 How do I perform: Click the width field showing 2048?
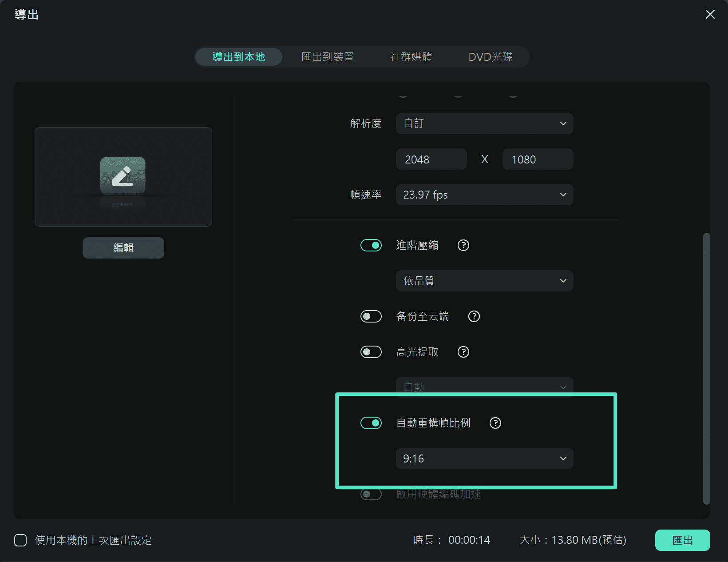coord(431,159)
